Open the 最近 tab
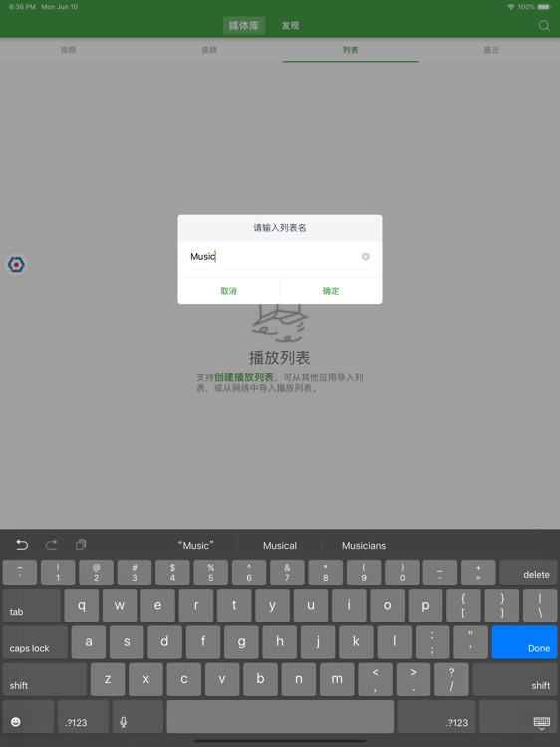 click(x=491, y=50)
